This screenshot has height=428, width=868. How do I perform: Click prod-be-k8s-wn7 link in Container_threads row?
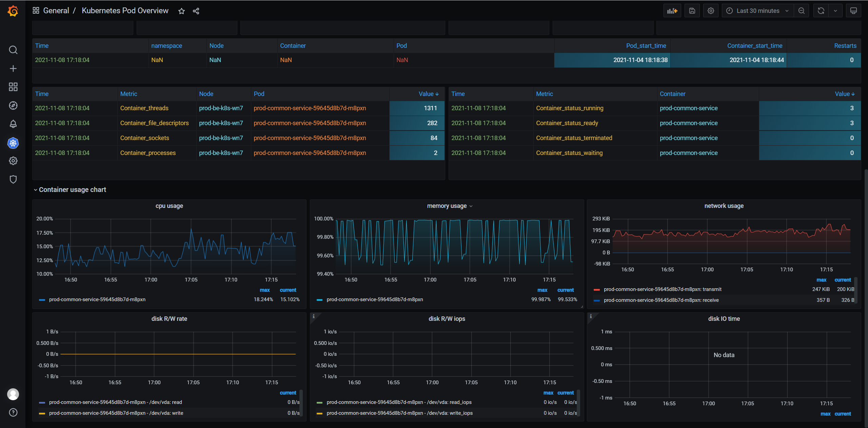coord(221,108)
